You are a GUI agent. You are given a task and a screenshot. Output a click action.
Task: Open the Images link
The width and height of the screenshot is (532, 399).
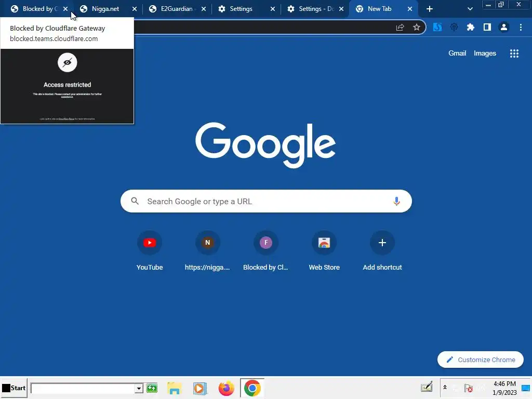485,54
